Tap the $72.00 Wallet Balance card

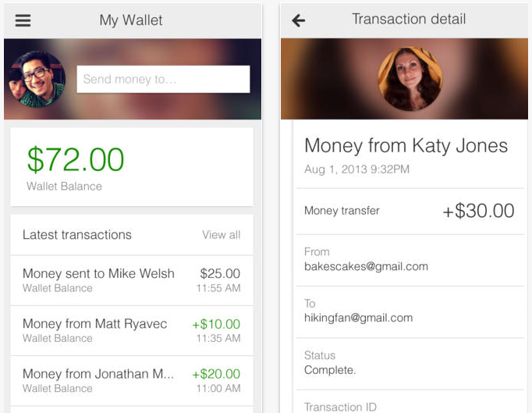[x=132, y=167]
